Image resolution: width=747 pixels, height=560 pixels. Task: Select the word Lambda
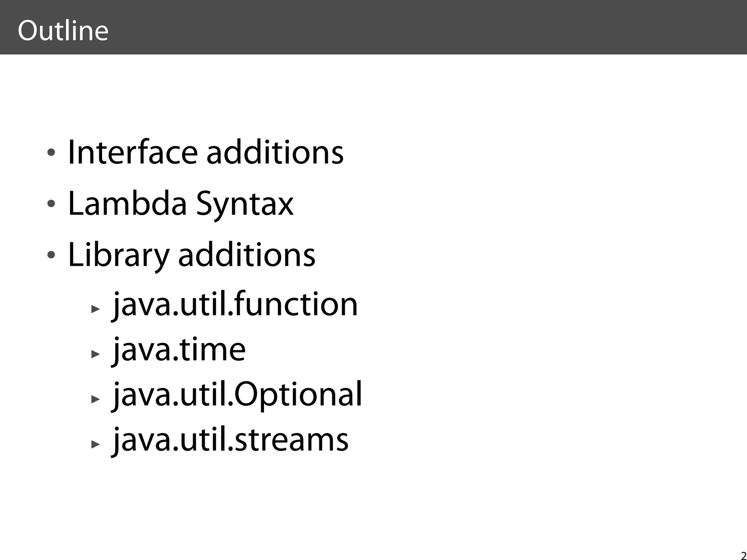[127, 203]
